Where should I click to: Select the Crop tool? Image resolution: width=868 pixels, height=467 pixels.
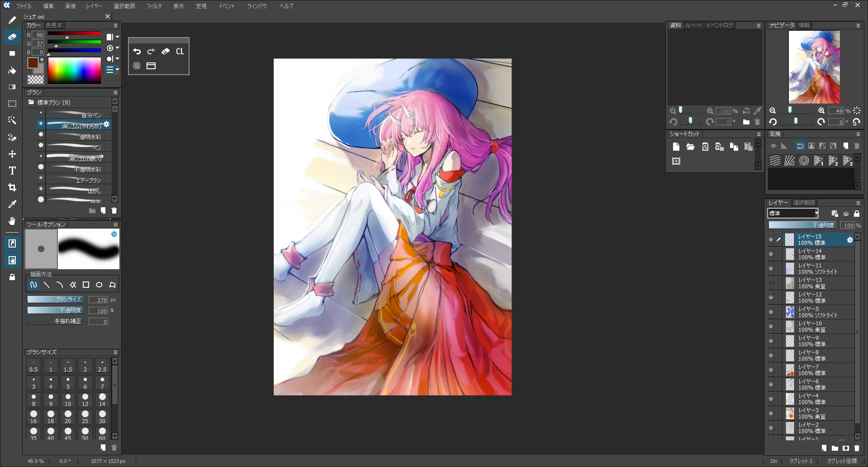[x=12, y=187]
